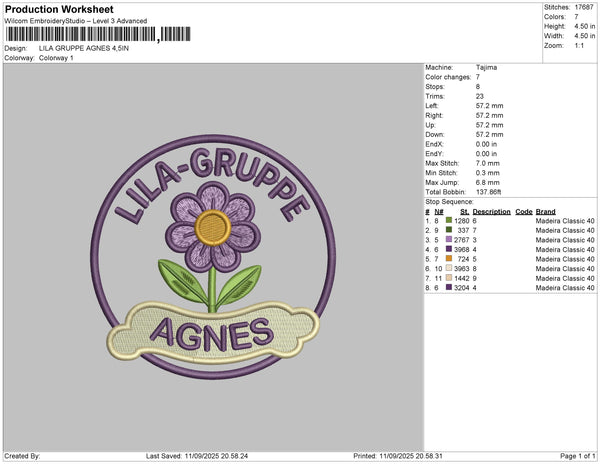Click Page 1 of 1 in footer
This screenshot has width=600, height=464.
[x=578, y=456]
